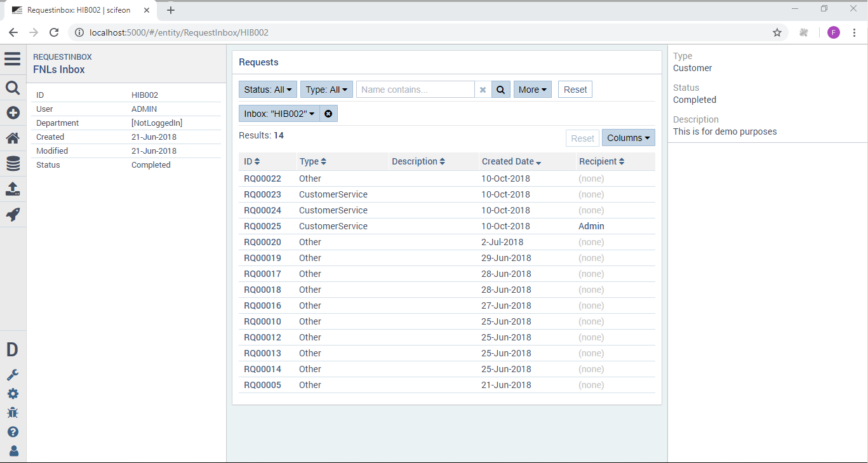Screen dimensions: 868x463
Task: Open the Inbox "HIB002" filter dropdown
Action: (279, 114)
